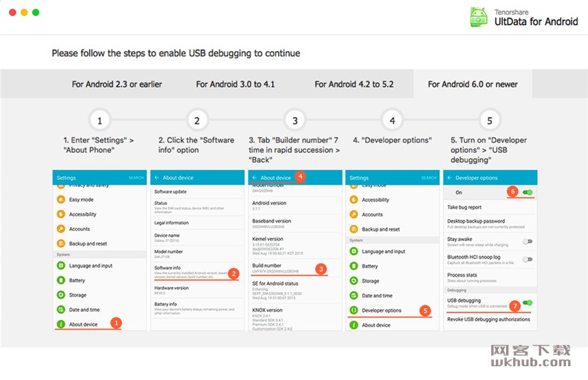Switch to For Android 2.3 or earlier tab

pyautogui.click(x=117, y=84)
